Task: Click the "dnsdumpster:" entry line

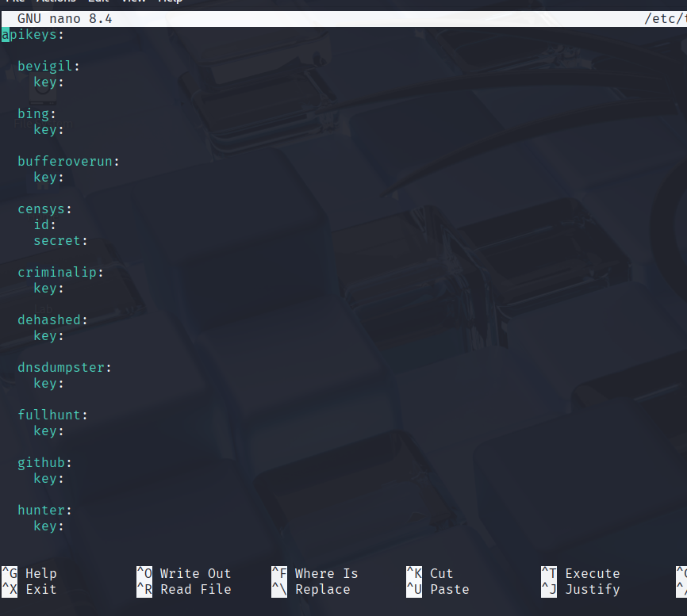Action: [x=64, y=368]
